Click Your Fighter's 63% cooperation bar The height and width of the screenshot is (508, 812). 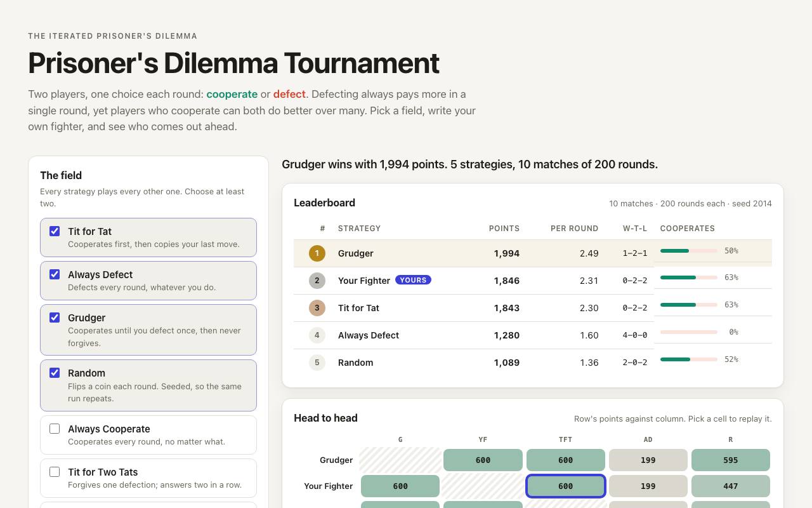point(689,277)
